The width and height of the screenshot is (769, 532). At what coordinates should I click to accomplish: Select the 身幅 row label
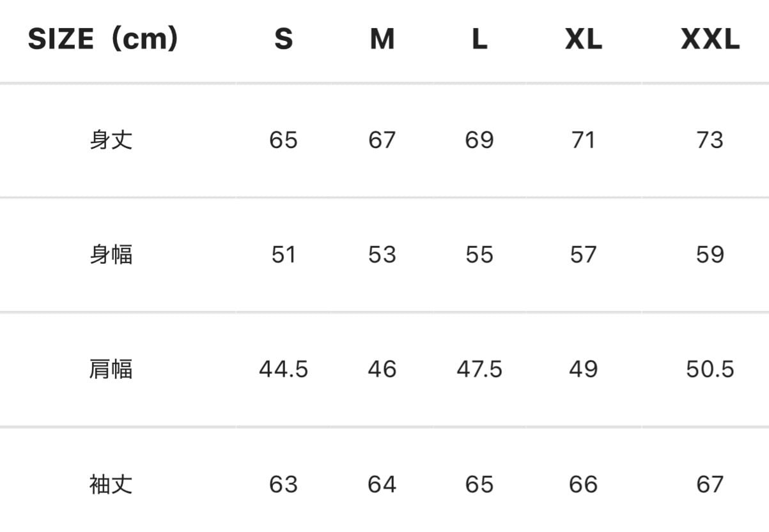pyautogui.click(x=111, y=255)
